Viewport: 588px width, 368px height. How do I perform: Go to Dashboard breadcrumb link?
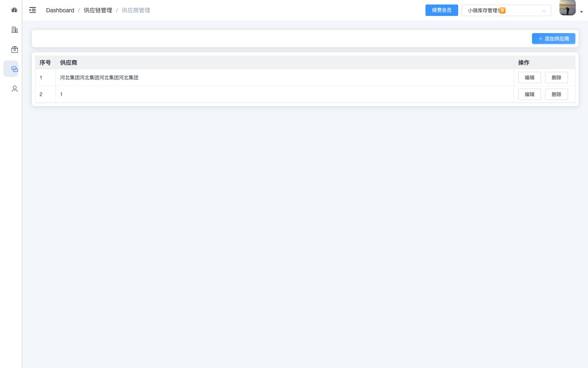[60, 10]
